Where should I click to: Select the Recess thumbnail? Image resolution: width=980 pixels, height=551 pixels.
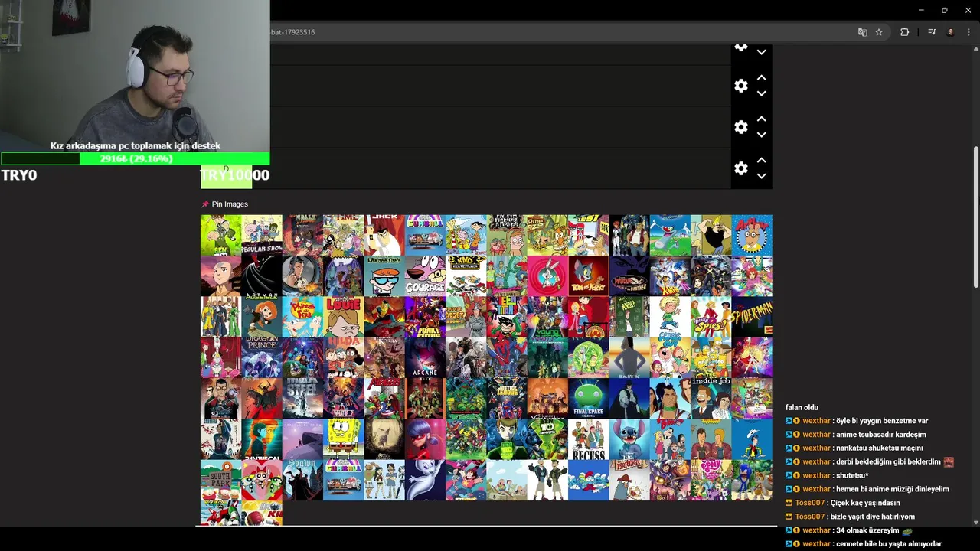589,439
